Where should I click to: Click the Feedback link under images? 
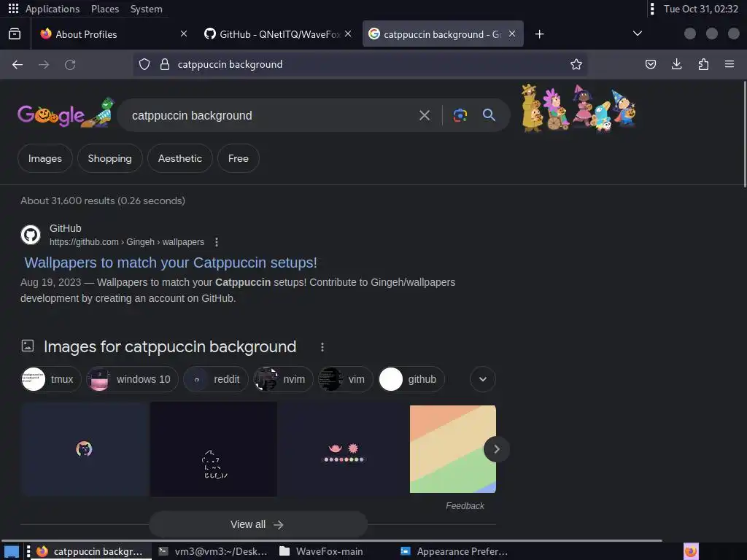(465, 506)
